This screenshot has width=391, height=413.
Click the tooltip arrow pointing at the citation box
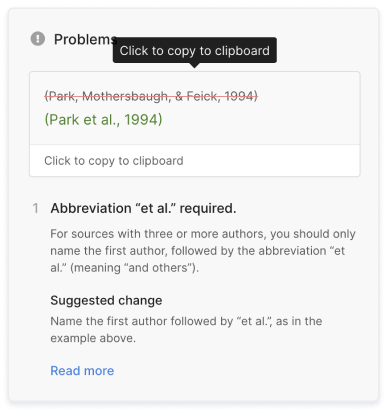(x=195, y=65)
